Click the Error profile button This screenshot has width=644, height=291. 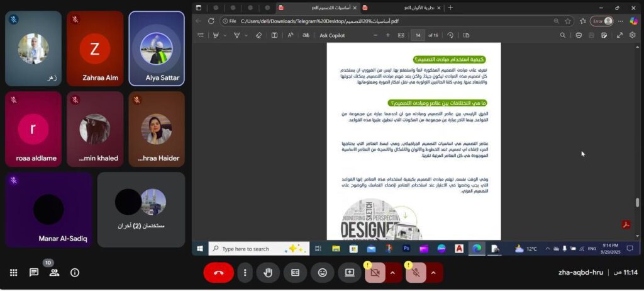click(602, 21)
